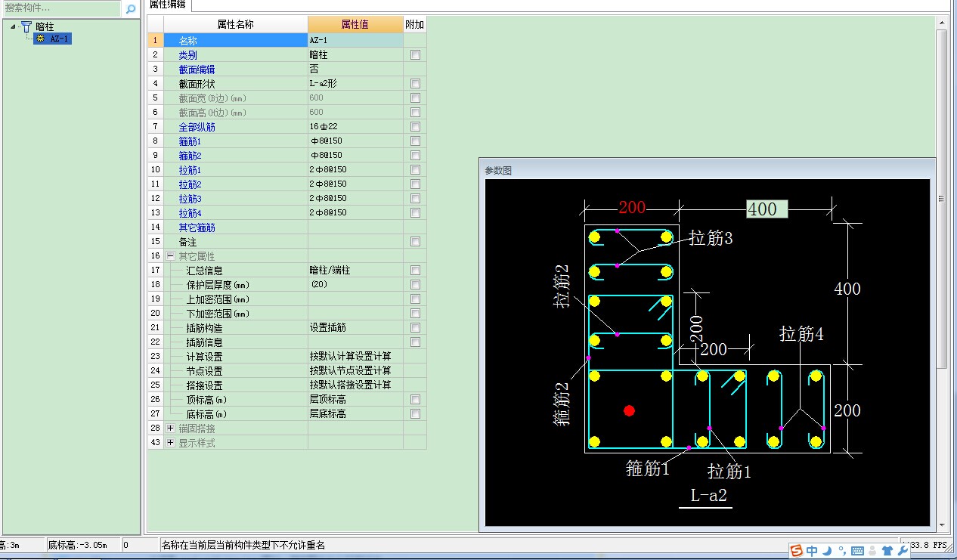
Task: Edit the 名称 value AZ-1 cell
Action: (x=355, y=40)
